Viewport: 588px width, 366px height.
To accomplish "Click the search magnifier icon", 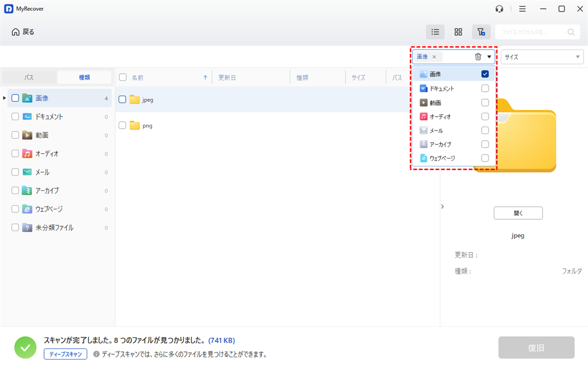I will 571,32.
